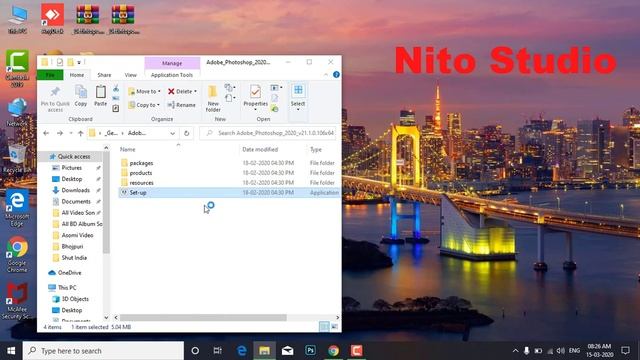640x360 pixels.
Task: Click the blue Help question mark icon
Action: tap(336, 75)
